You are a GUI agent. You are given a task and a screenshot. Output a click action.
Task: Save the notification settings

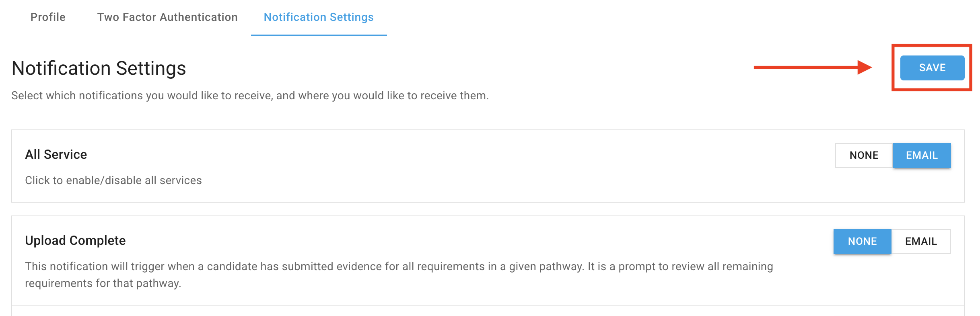click(932, 68)
